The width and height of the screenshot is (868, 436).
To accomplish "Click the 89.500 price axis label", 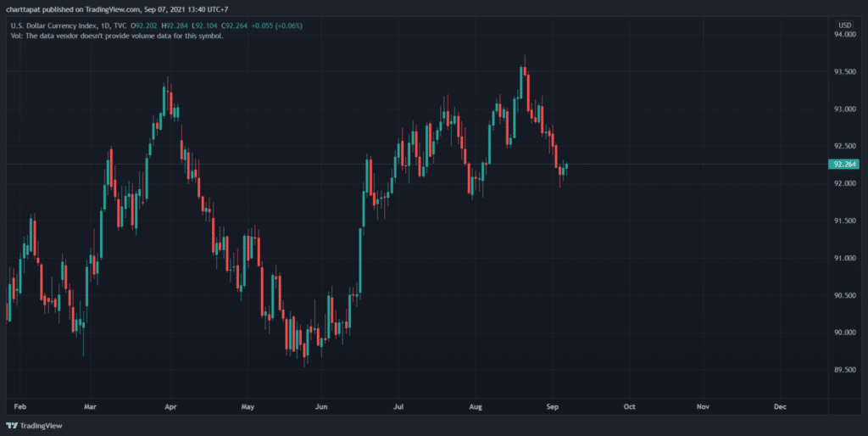I will [844, 370].
